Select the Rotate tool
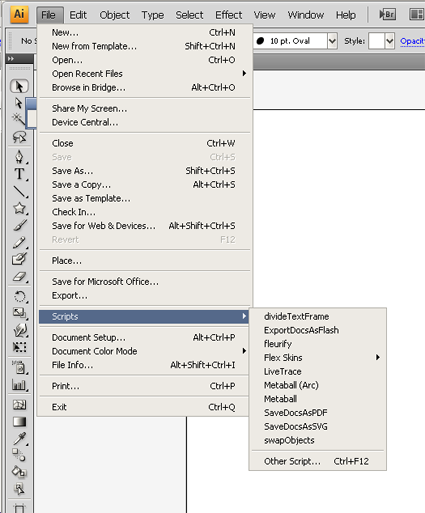The height and width of the screenshot is (513, 425). pyautogui.click(x=19, y=296)
